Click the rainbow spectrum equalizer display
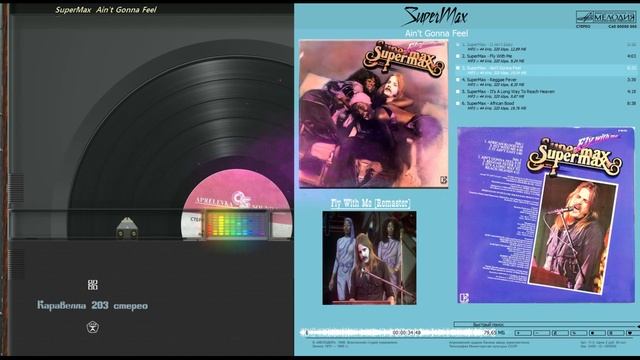 coord(236,224)
